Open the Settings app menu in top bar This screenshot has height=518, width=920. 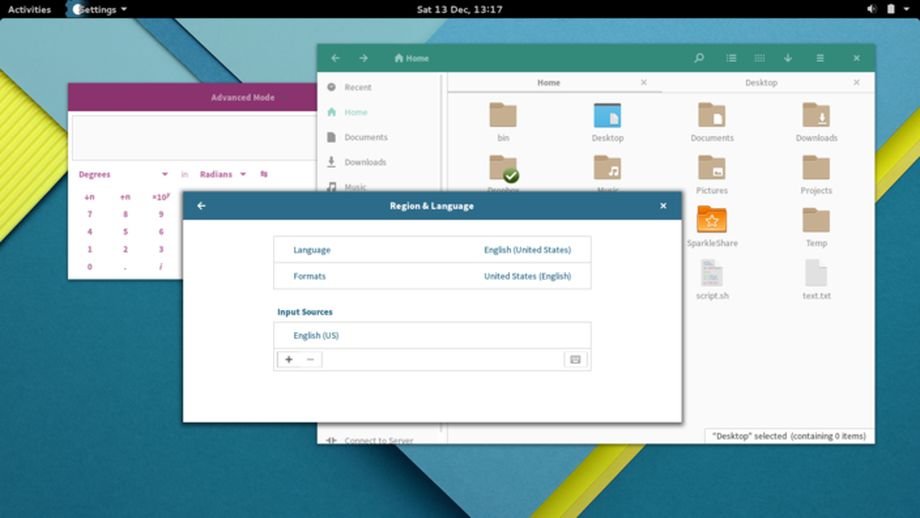[98, 9]
